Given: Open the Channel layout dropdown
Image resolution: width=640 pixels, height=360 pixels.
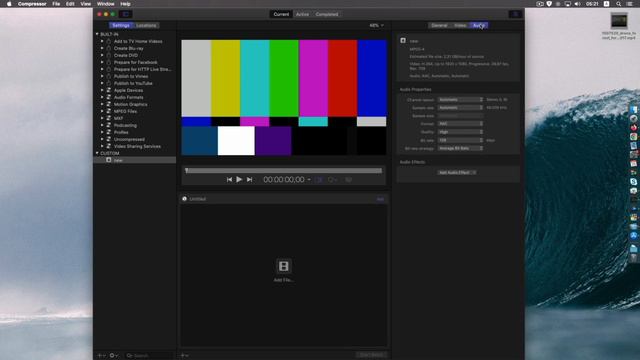Looking at the screenshot, I should tap(460, 100).
